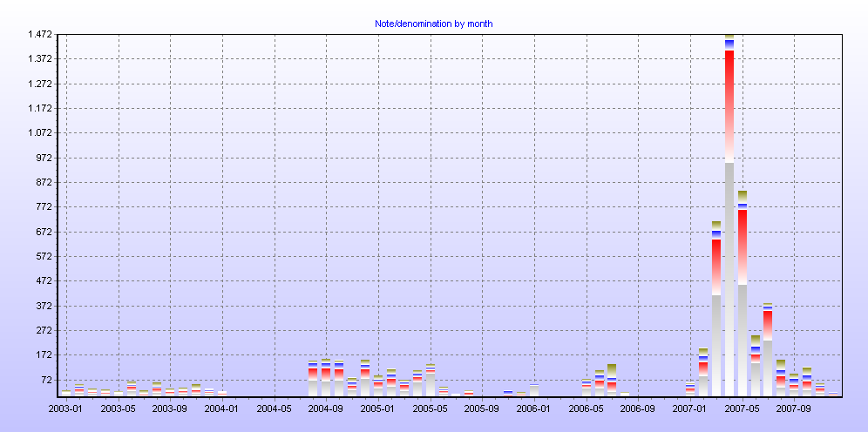Viewport: 868px width, 432px height.
Task: Select the 2004-01 x-axis label
Action: [222, 408]
